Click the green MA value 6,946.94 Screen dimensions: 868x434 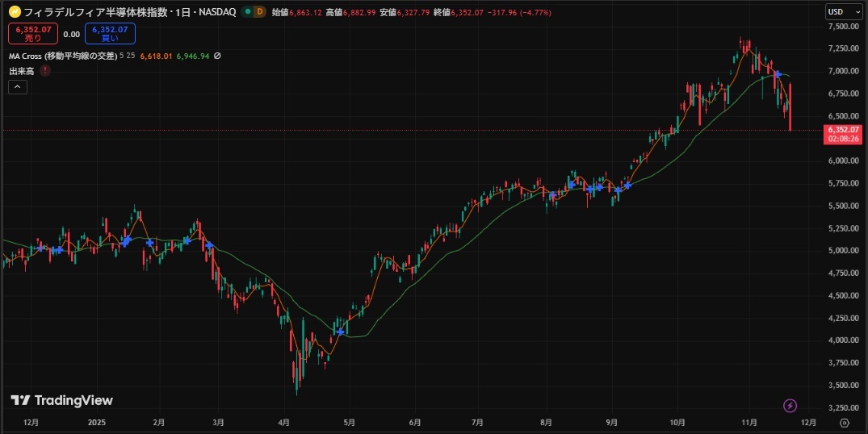click(193, 56)
